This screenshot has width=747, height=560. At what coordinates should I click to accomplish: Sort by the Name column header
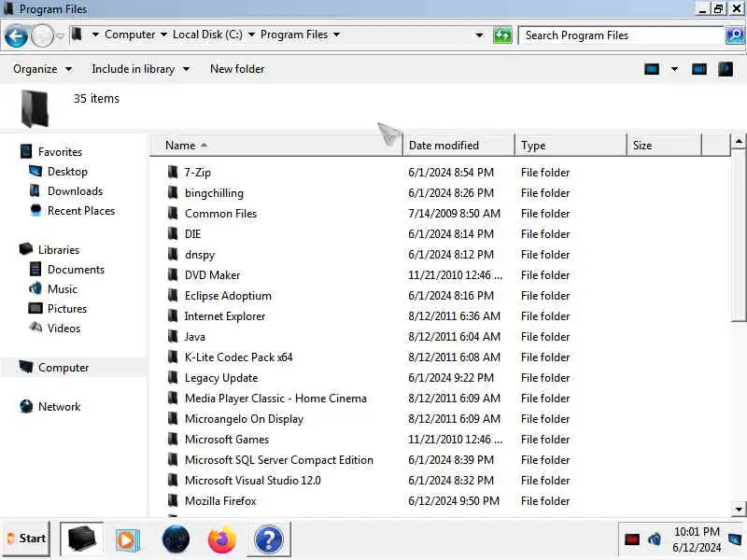click(x=276, y=146)
